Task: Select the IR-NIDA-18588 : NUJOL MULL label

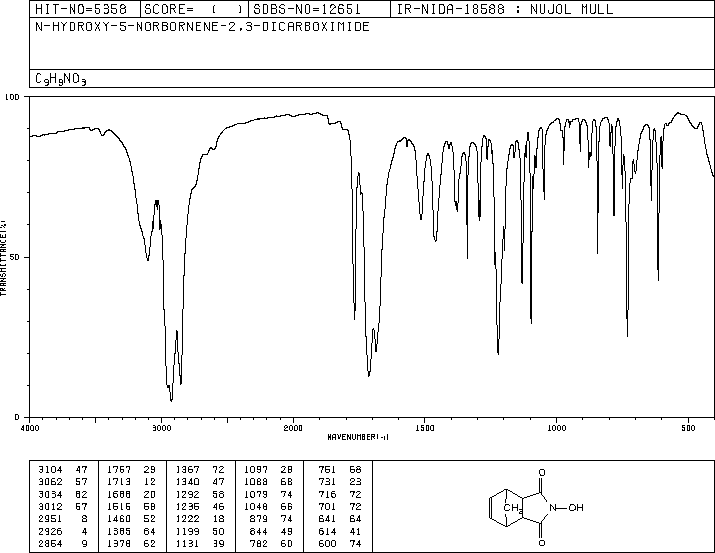Action: [x=505, y=9]
